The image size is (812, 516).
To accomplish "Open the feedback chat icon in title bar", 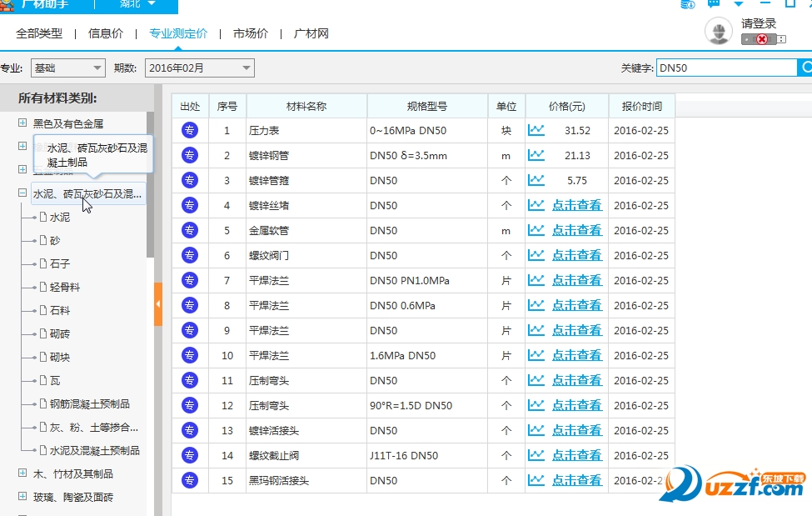I will (x=714, y=4).
